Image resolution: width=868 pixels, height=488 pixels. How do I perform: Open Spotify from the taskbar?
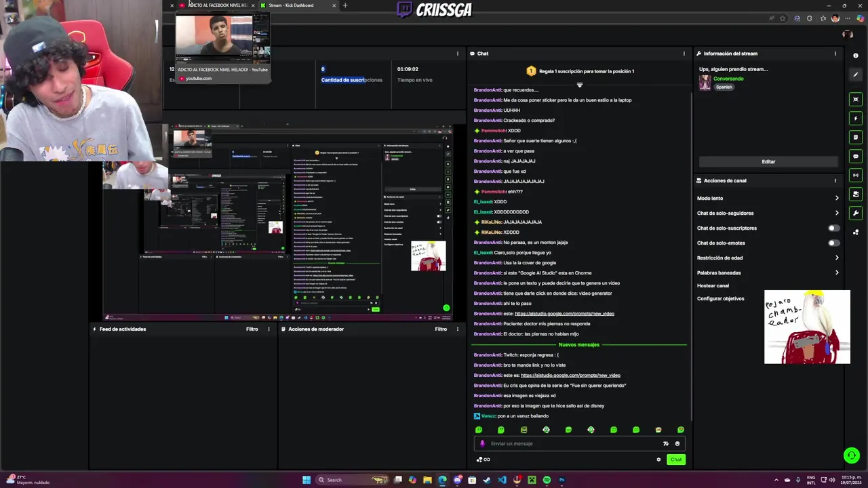(547, 480)
